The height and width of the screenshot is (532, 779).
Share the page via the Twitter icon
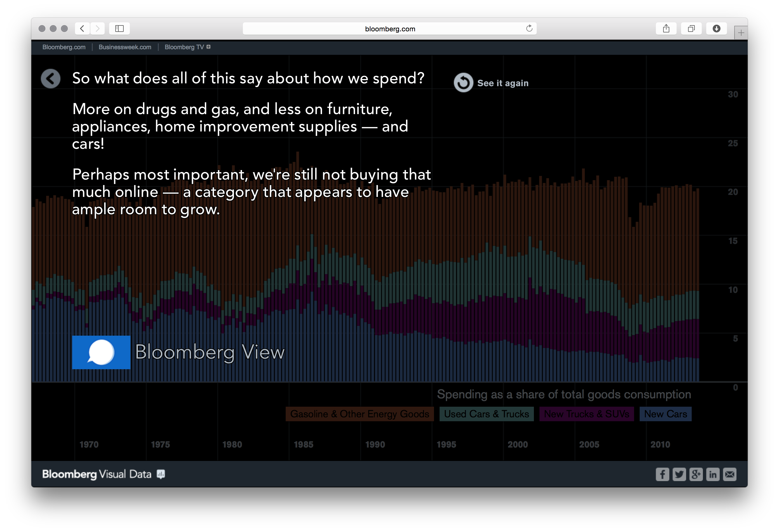point(679,474)
